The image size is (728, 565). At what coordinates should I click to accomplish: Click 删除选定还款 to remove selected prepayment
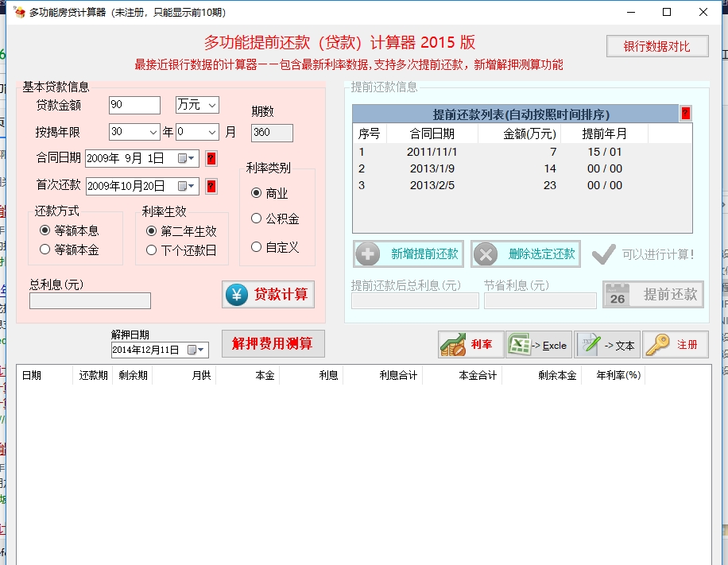pos(525,254)
